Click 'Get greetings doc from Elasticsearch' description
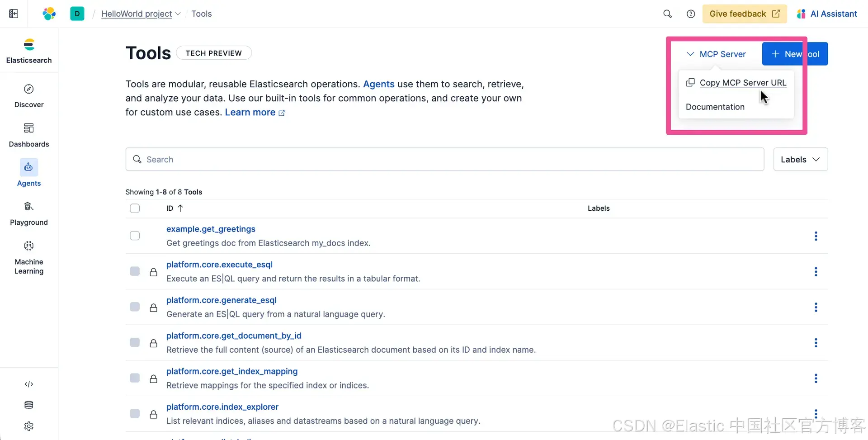Viewport: 868px width, 440px height. [x=268, y=243]
